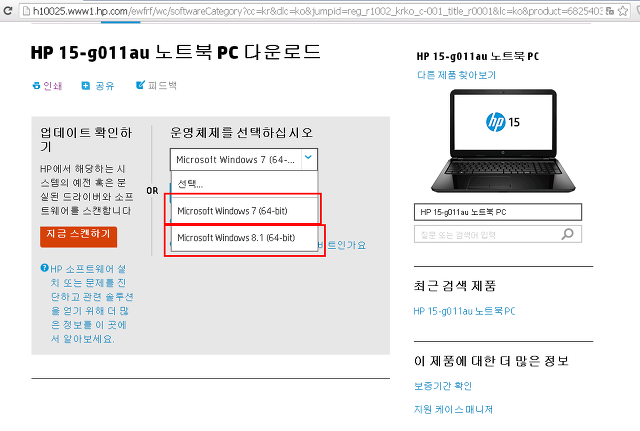Screen dimensions: 640x431
Task: Click the HP 15-g011au 노트북 PC product field
Action: pos(498,212)
